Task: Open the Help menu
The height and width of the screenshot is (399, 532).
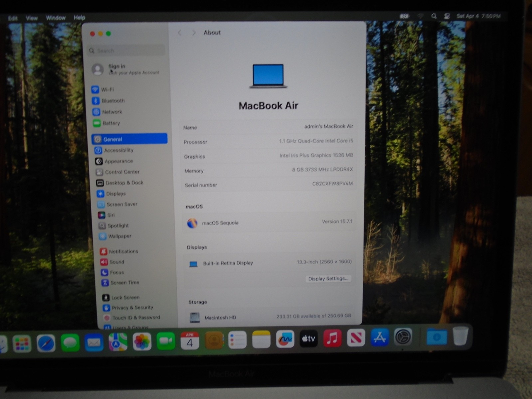Action: click(x=79, y=17)
